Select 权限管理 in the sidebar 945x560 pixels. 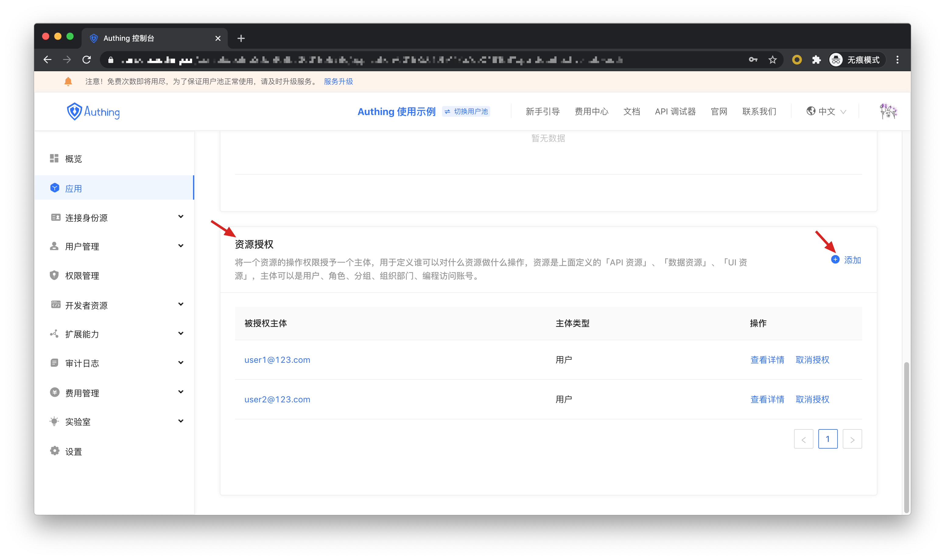pyautogui.click(x=82, y=276)
